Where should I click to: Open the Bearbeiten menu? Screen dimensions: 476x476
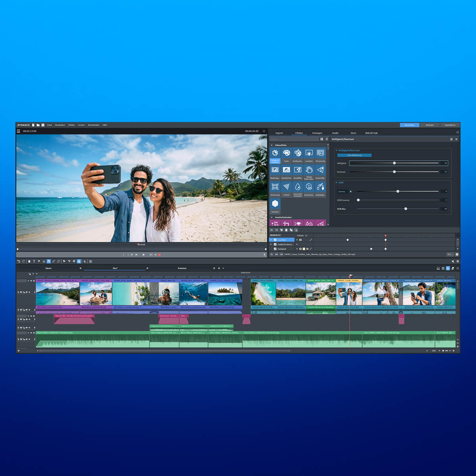[x=60, y=125]
